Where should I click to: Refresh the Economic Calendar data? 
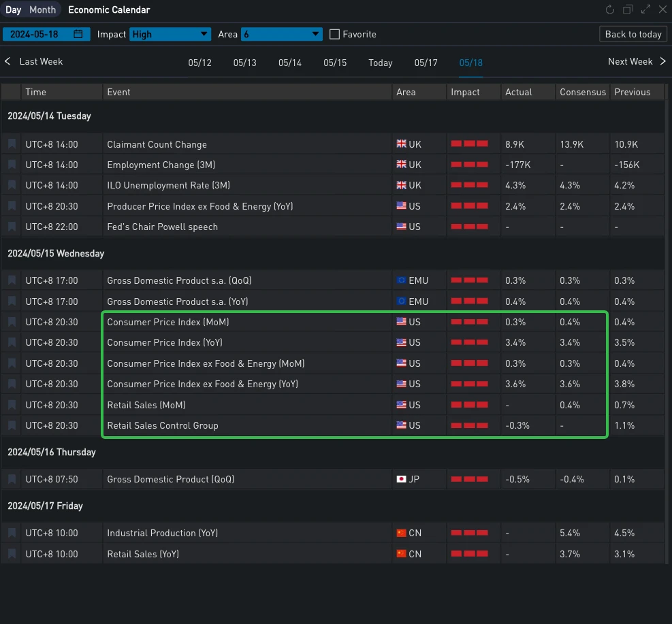pyautogui.click(x=609, y=10)
